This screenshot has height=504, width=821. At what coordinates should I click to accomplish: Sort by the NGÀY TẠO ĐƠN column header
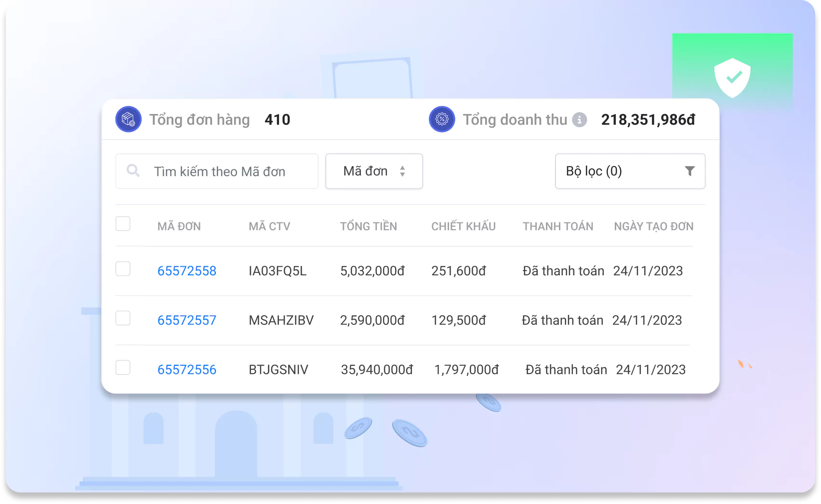pyautogui.click(x=654, y=226)
